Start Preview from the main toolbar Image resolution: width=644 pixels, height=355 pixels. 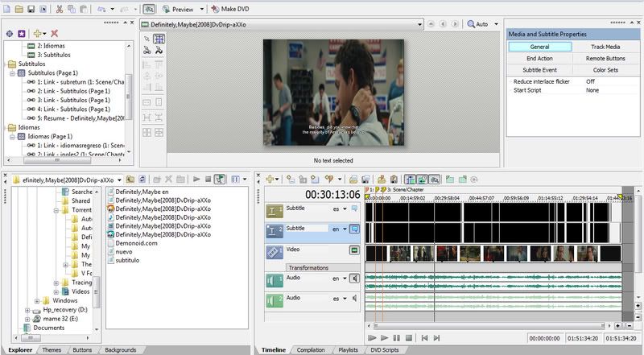[x=177, y=9]
